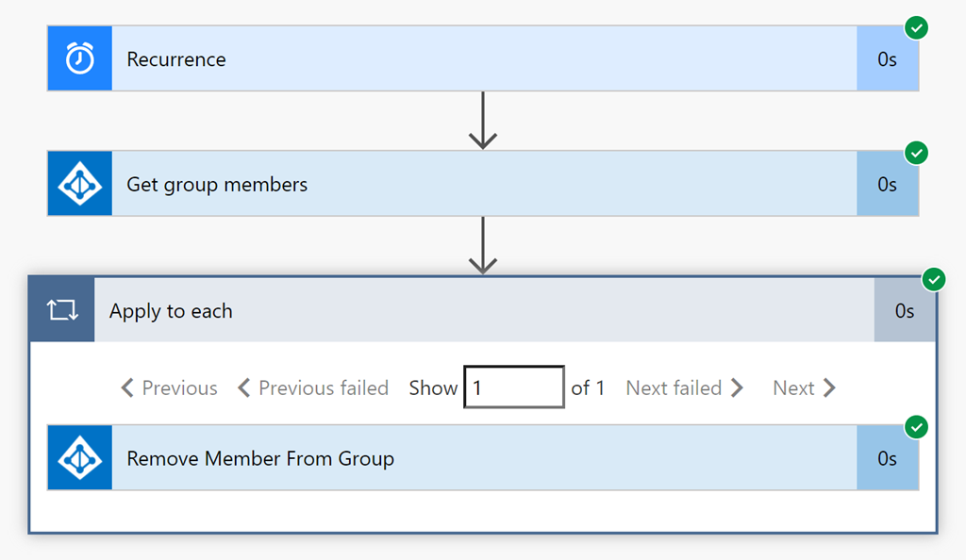Click the 0s duration on Apply to each
966x560 pixels.
coord(905,310)
